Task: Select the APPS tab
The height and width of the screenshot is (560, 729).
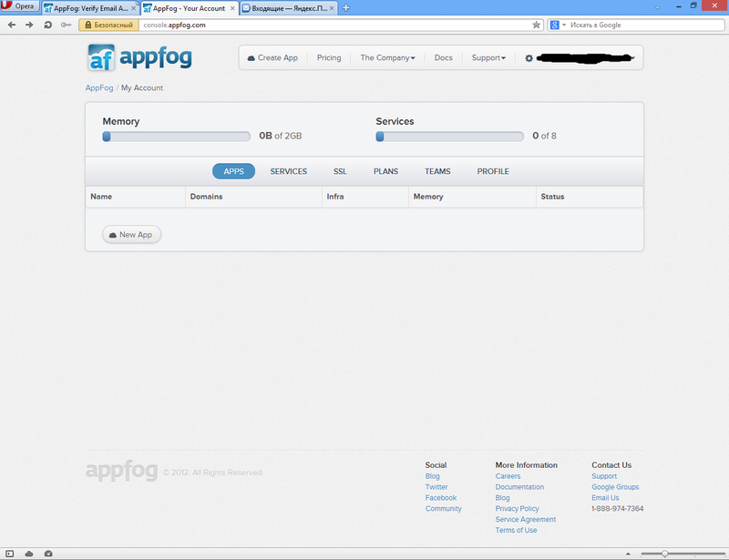Action: [233, 171]
